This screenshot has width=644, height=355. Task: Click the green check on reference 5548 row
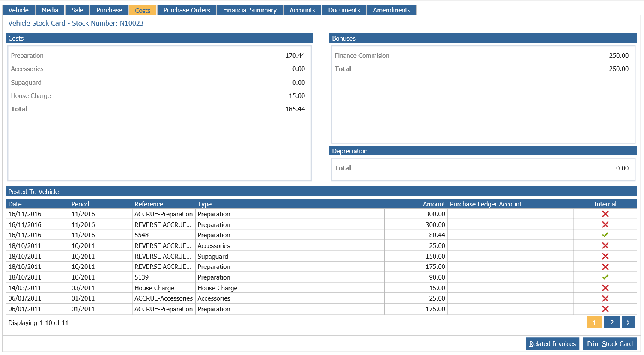[x=605, y=235]
